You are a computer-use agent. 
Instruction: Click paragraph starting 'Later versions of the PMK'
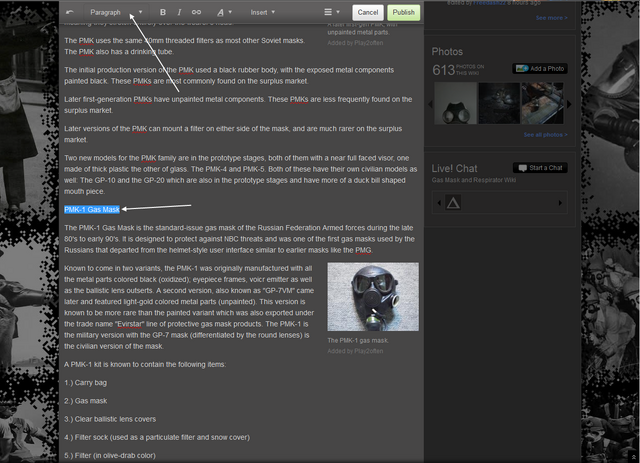point(233,134)
